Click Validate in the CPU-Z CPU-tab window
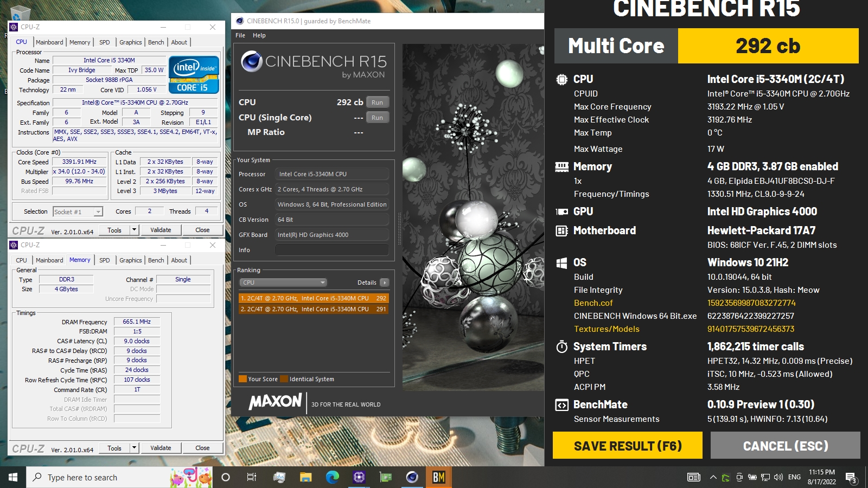 pos(161,230)
